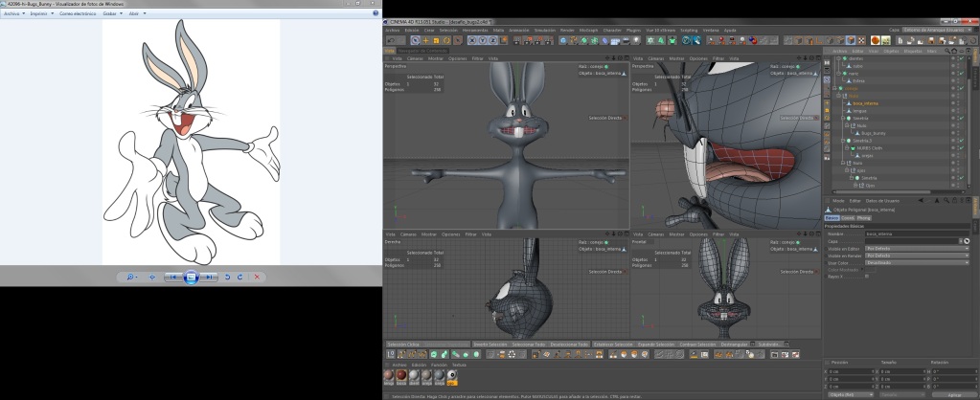The height and width of the screenshot is (400, 980).
Task: Click the Nombre input field
Action: [917, 234]
